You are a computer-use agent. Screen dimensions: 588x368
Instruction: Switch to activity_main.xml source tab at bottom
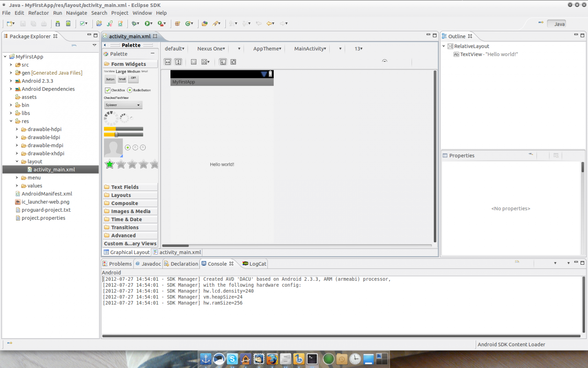(177, 252)
